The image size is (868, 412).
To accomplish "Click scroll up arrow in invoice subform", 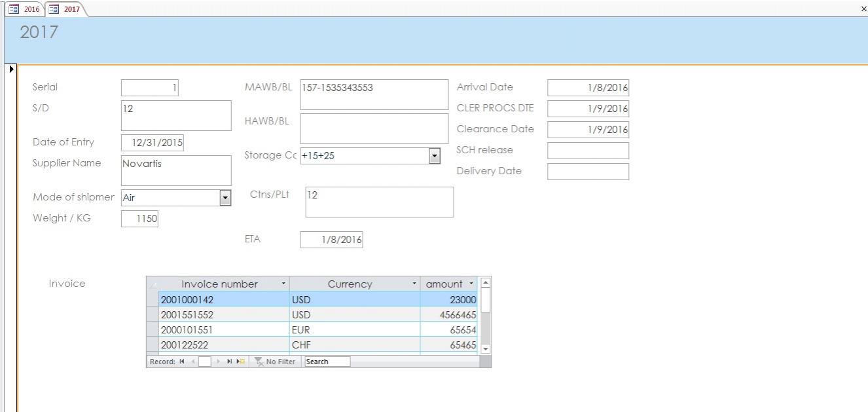I will 485,283.
